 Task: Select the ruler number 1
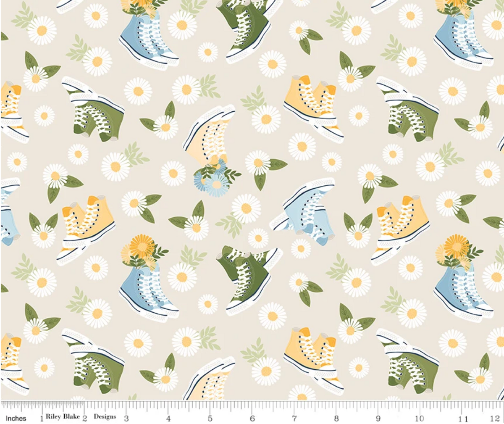pyautogui.click(x=42, y=419)
